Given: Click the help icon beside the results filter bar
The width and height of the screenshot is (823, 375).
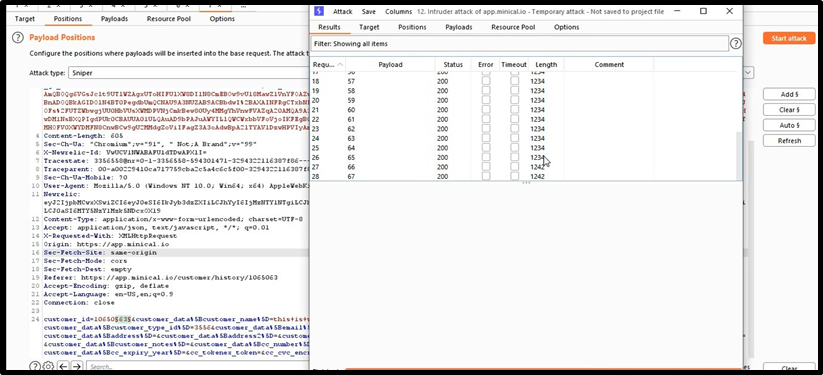Looking at the screenshot, I should coord(736,44).
